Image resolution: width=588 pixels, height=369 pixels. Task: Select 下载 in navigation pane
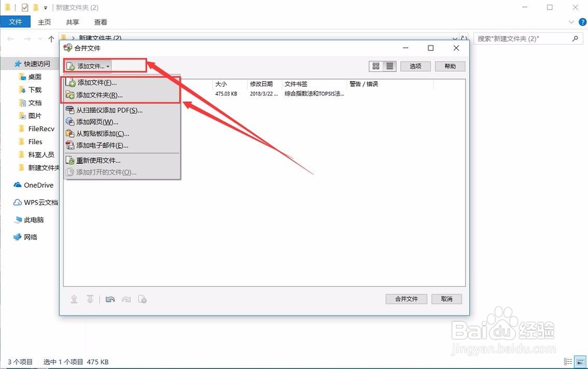[x=35, y=89]
